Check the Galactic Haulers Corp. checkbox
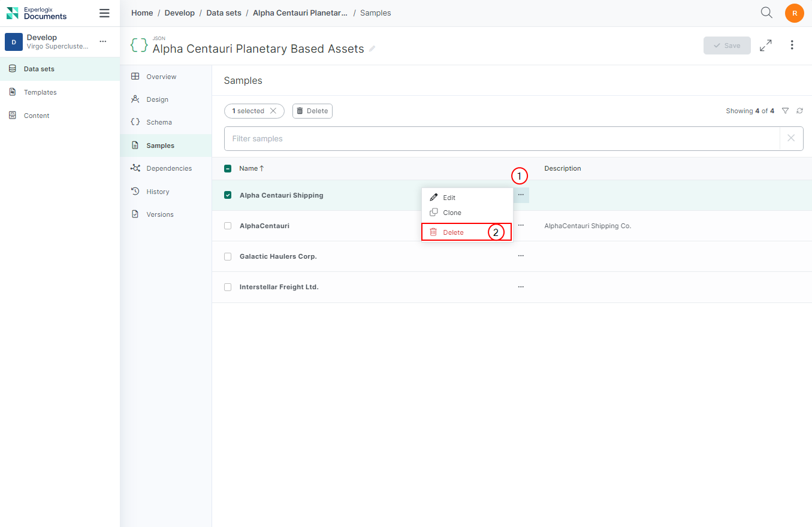This screenshot has width=812, height=527. pyautogui.click(x=228, y=256)
